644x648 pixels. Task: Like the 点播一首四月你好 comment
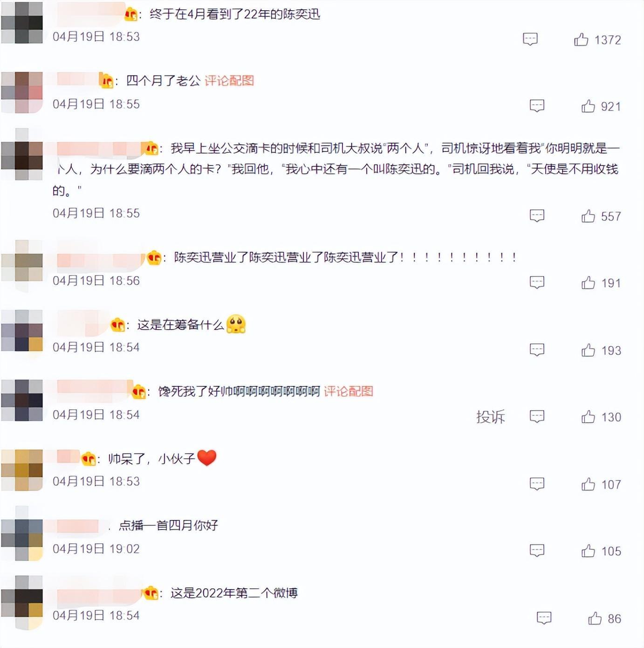click(x=588, y=551)
